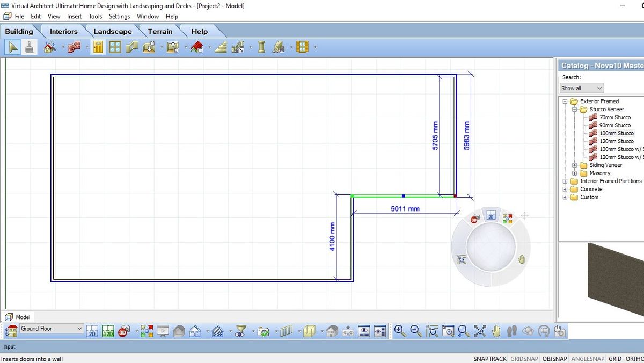
Task: Toggle GRID display in the status bar
Action: point(615,359)
